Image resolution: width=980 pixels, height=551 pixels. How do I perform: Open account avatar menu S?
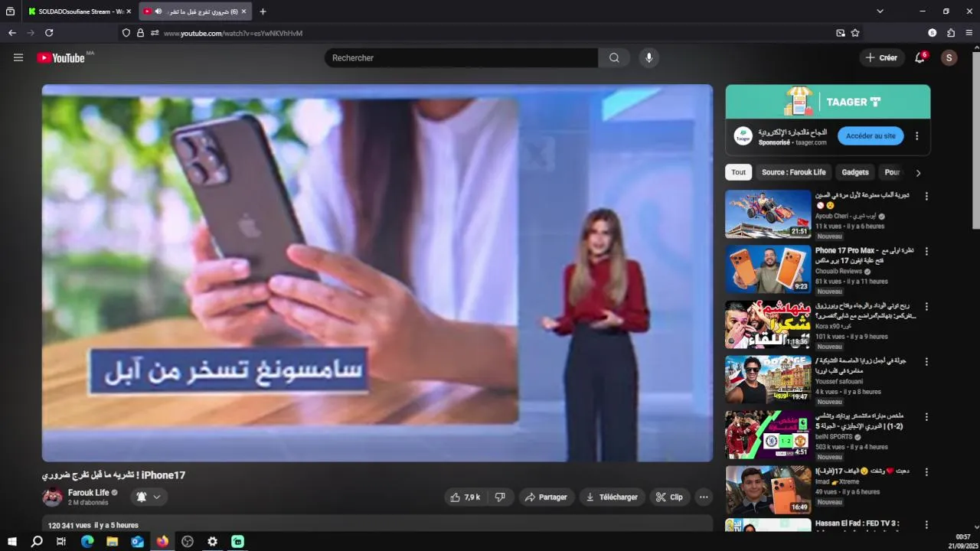(x=949, y=57)
